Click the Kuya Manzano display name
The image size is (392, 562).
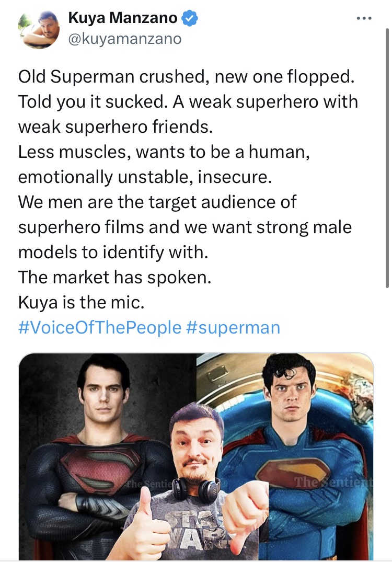[x=122, y=18]
